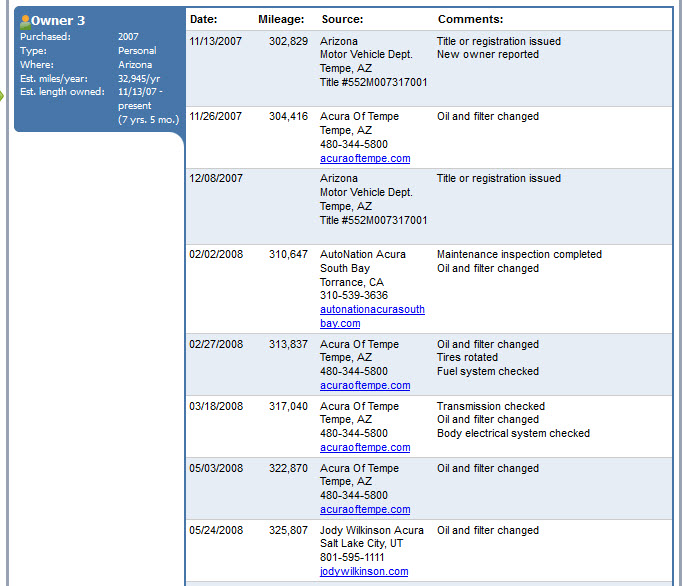Click the Mileage column header
This screenshot has height=586, width=685.
[282, 19]
